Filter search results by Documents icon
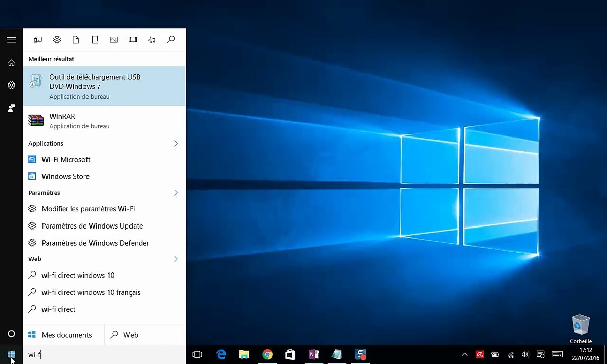 pyautogui.click(x=76, y=40)
